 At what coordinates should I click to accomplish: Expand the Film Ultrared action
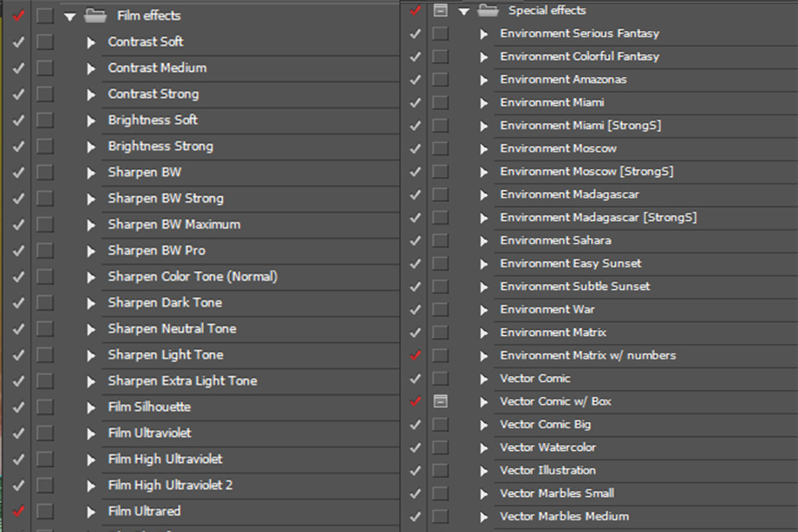(91, 512)
